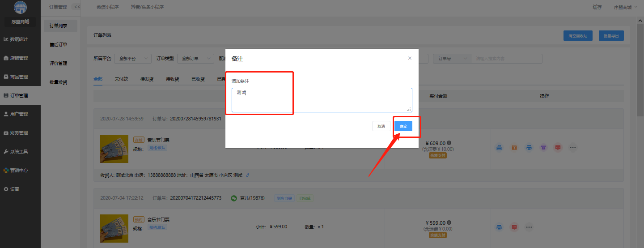Click the orange ship icon for ¥609.00 order
The image size is (644, 248).
pyautogui.click(x=514, y=147)
